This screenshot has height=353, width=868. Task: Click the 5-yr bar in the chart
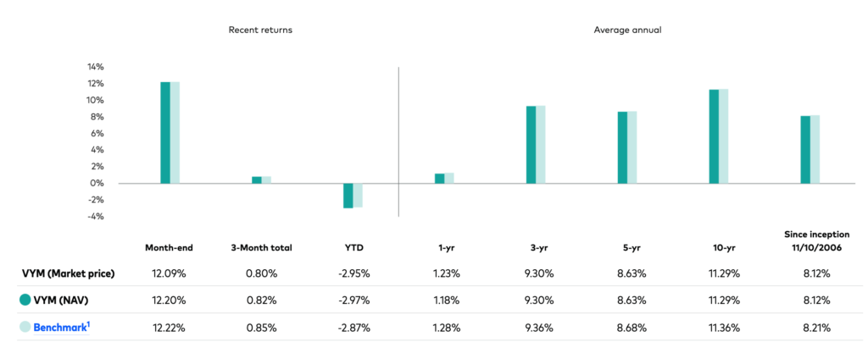coord(627,146)
